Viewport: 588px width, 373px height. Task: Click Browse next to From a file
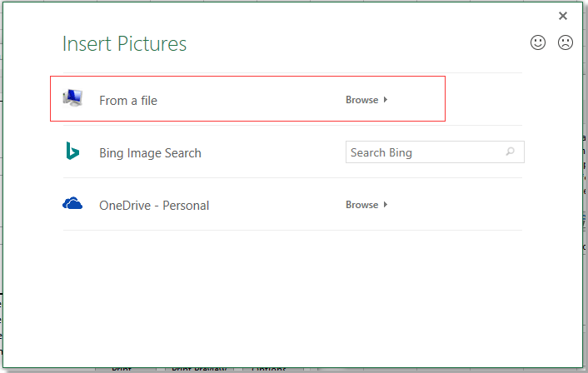pyautogui.click(x=361, y=100)
